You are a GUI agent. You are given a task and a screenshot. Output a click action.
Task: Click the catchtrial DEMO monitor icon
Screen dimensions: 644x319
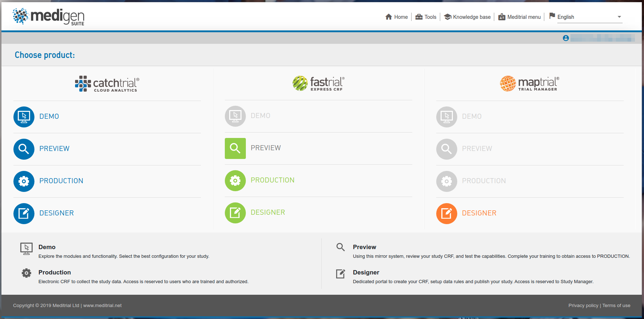pos(24,117)
